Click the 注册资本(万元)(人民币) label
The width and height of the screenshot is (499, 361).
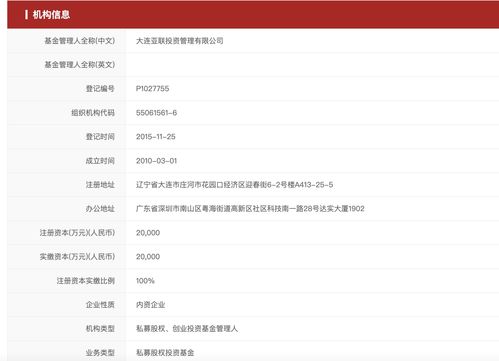[77, 233]
